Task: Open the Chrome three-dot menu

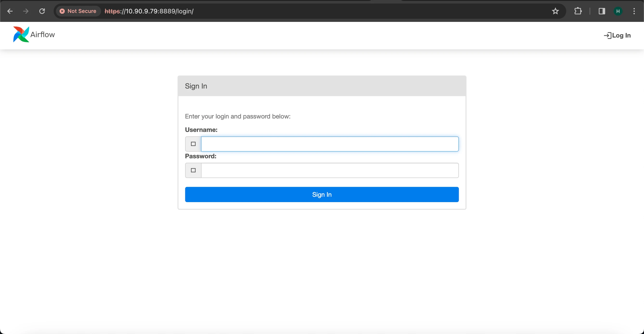Action: tap(634, 11)
